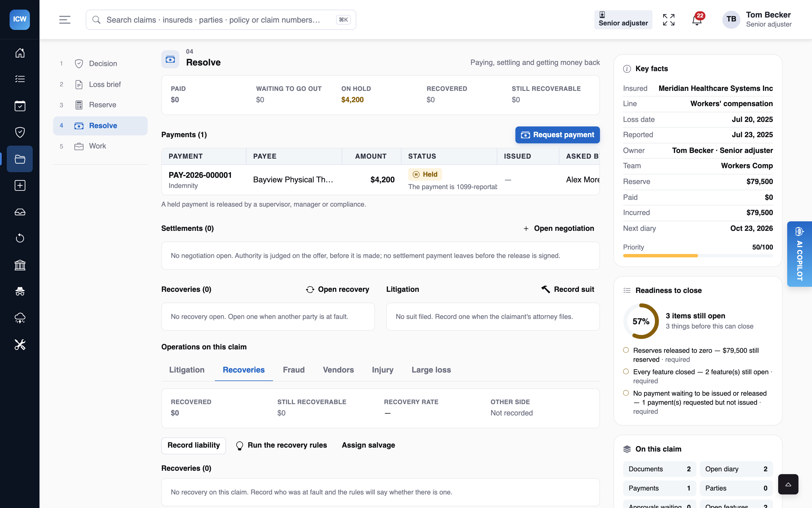This screenshot has height=508, width=812.
Task: Click Assign salvage
Action: 369,446
